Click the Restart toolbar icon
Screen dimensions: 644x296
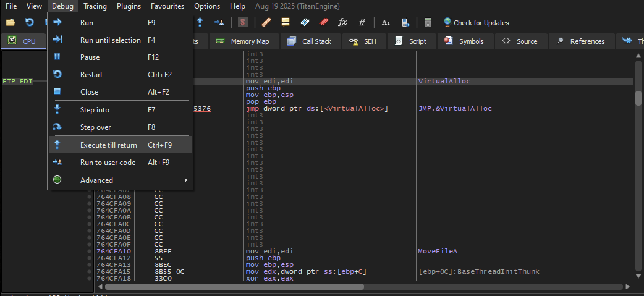click(x=29, y=22)
